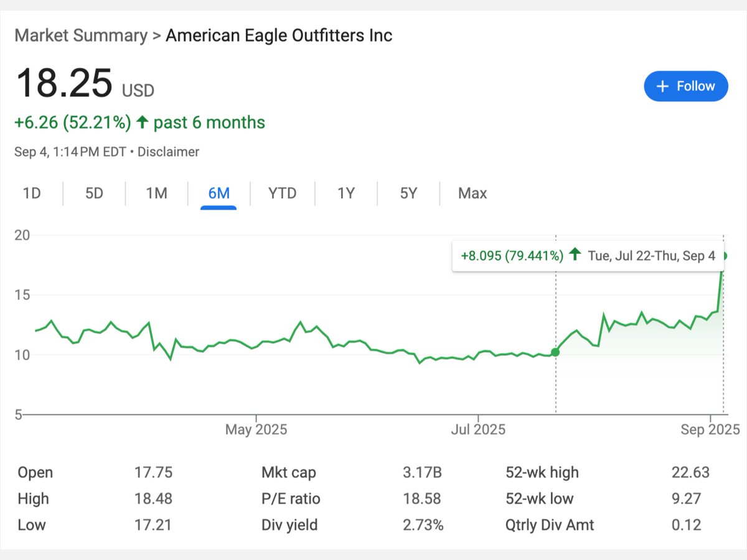Click the 18.25 price value
The height and width of the screenshot is (560, 747).
point(64,83)
